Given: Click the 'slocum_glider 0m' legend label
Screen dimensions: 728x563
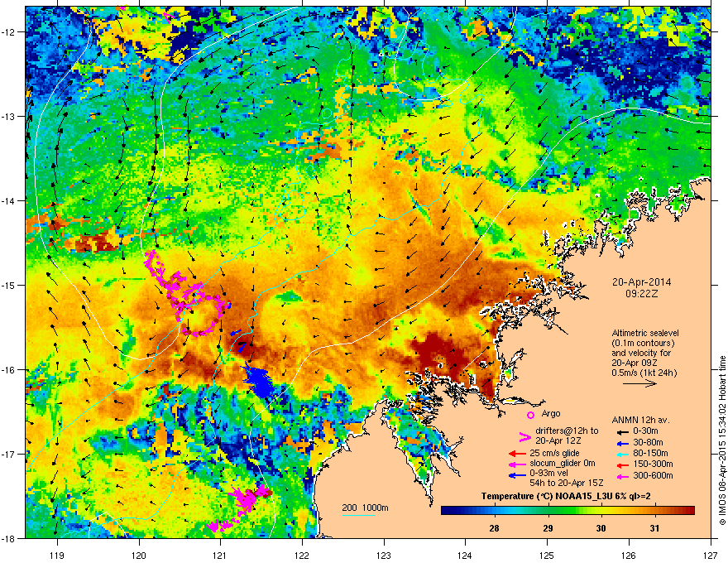Looking at the screenshot, I should tap(563, 464).
